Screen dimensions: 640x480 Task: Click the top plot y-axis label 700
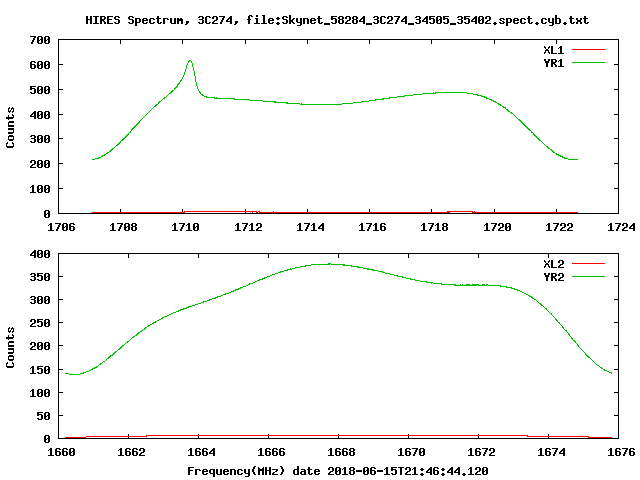[40, 40]
